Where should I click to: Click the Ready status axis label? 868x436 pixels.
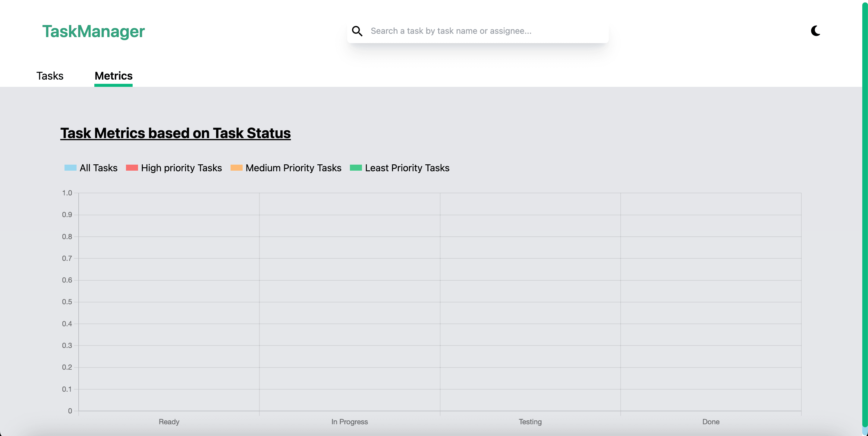pos(169,422)
